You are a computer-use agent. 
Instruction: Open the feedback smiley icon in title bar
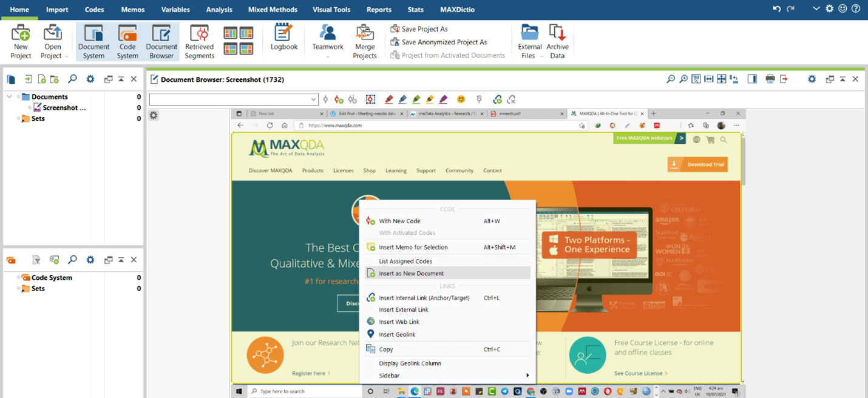(x=843, y=9)
